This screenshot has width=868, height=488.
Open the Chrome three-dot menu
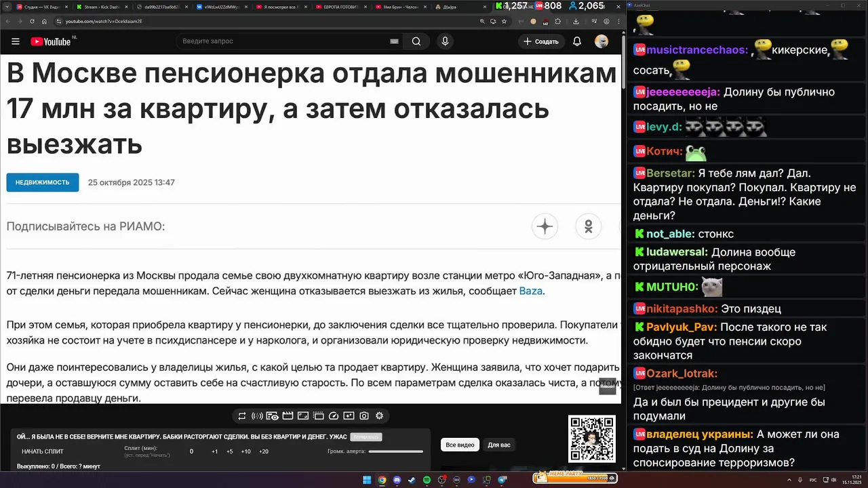click(618, 21)
